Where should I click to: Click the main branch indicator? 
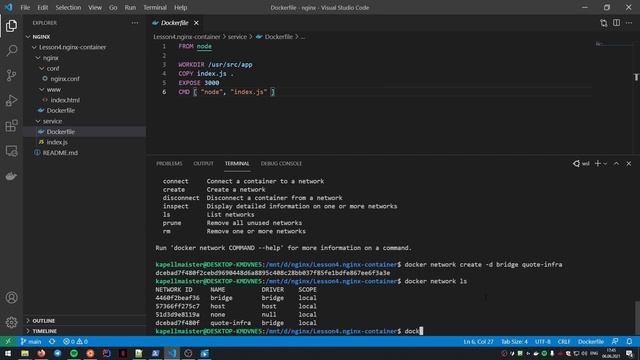click(31, 341)
